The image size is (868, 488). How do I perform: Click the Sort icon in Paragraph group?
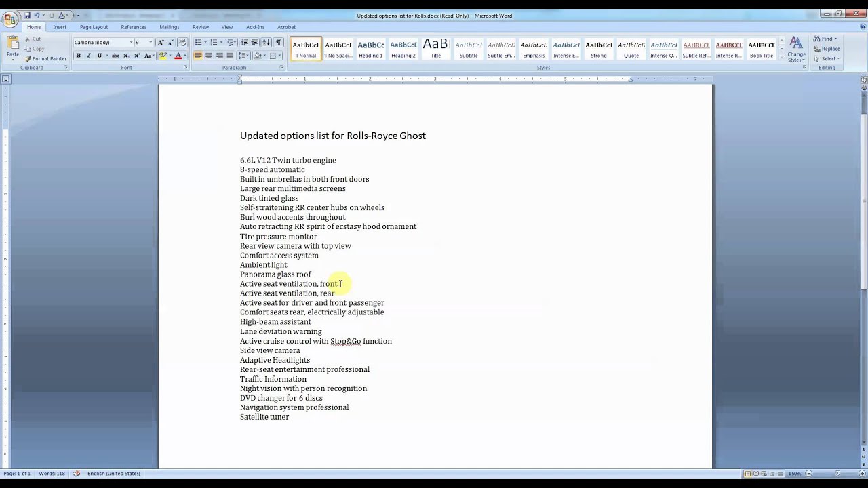pos(266,42)
